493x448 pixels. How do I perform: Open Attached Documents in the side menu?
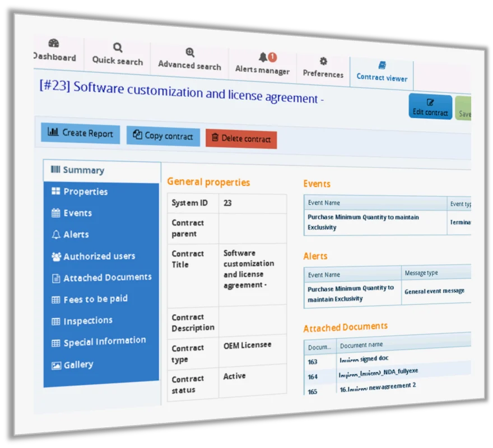(x=101, y=278)
